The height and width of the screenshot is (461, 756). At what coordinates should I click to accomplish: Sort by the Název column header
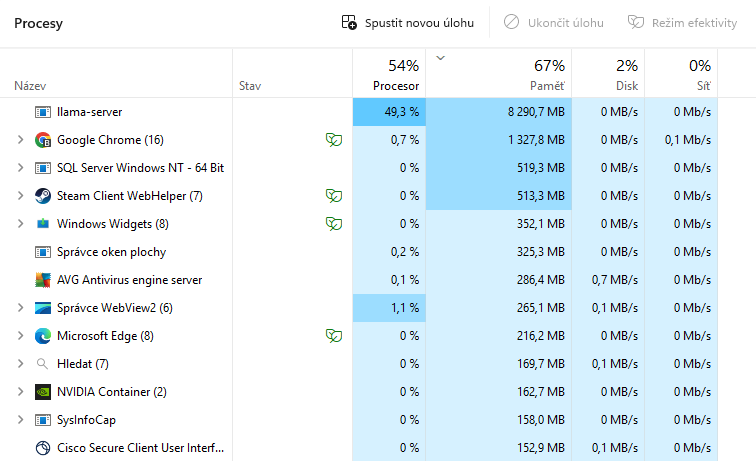pyautogui.click(x=116, y=73)
